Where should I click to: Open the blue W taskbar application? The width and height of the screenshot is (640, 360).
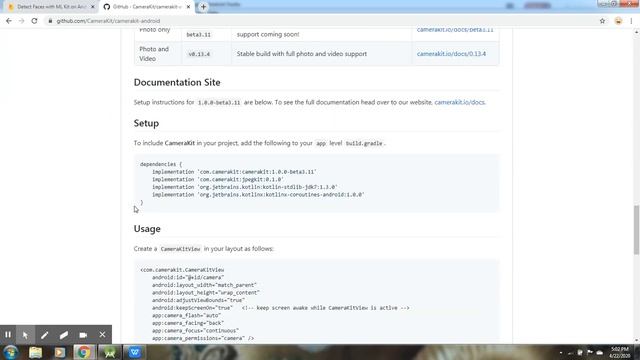[135, 352]
